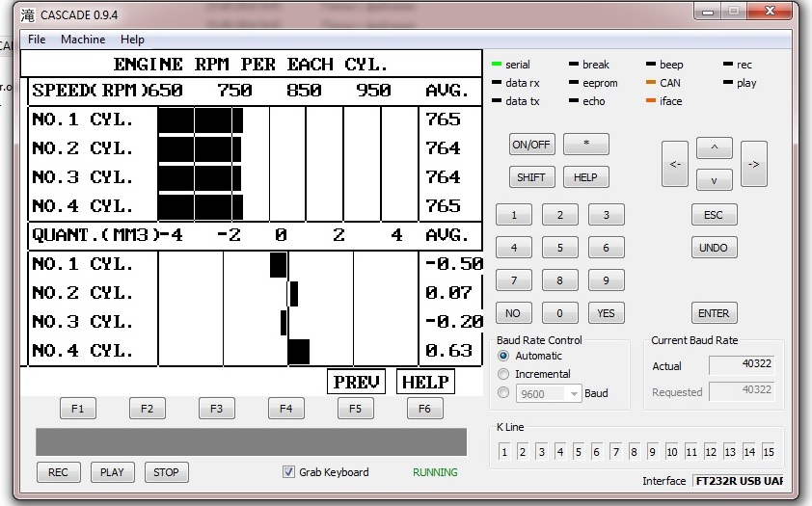
Task: Open the 9600 baud rate dropdown
Action: pyautogui.click(x=573, y=393)
